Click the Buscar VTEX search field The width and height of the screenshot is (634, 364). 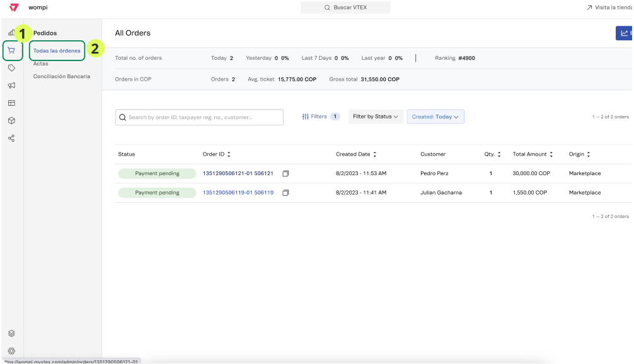[345, 8]
